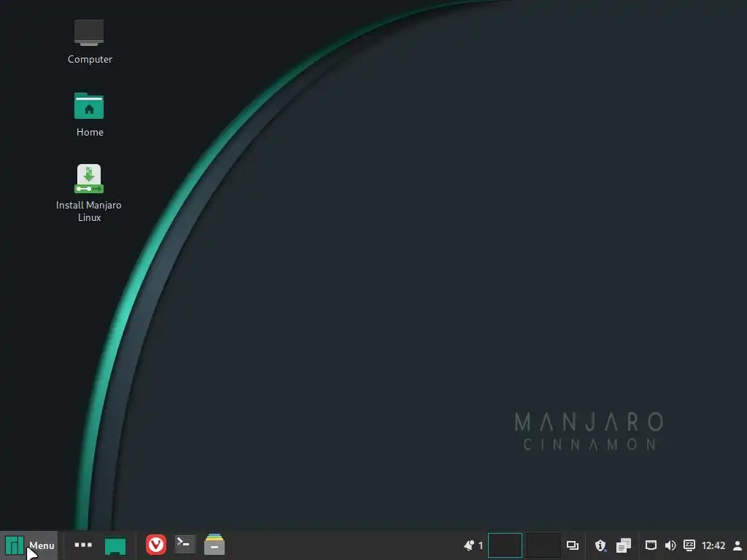Open the notifications bell with 1 alert

pyautogui.click(x=473, y=545)
